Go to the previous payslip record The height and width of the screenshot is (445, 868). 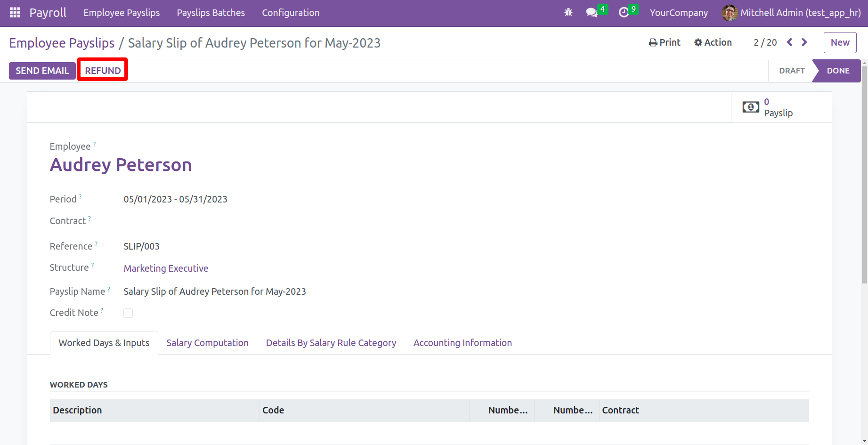(790, 42)
